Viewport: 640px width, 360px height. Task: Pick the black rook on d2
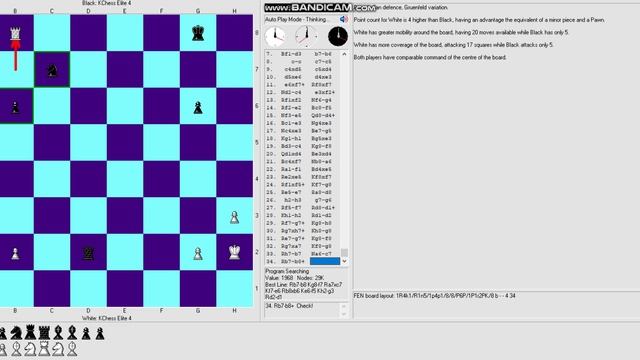(x=88, y=253)
